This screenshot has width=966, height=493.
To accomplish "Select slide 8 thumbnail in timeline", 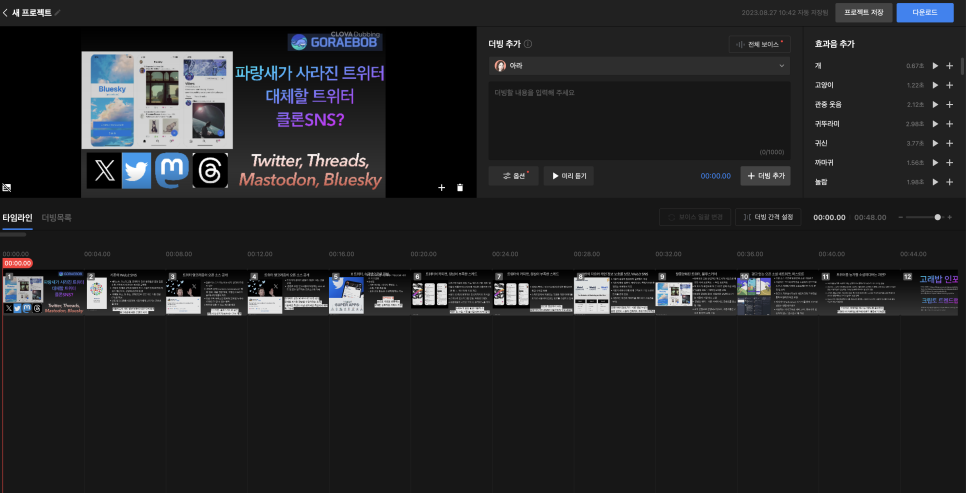I will [615, 293].
